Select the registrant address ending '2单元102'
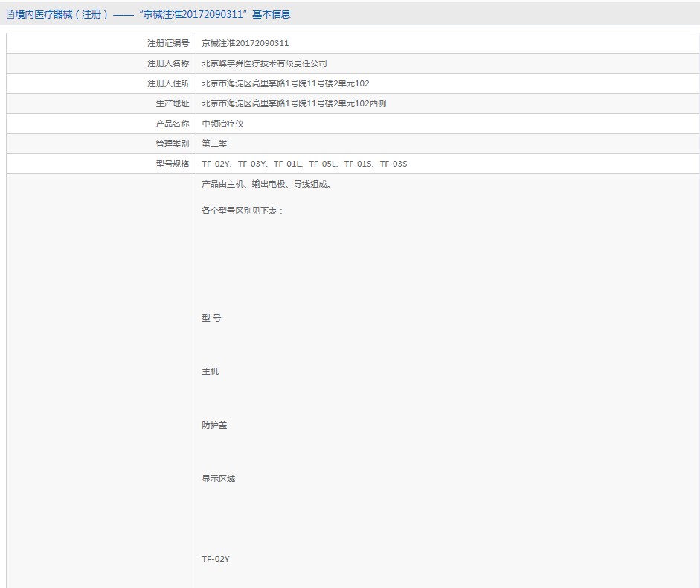Screen dimensions: 700x588 [286, 83]
